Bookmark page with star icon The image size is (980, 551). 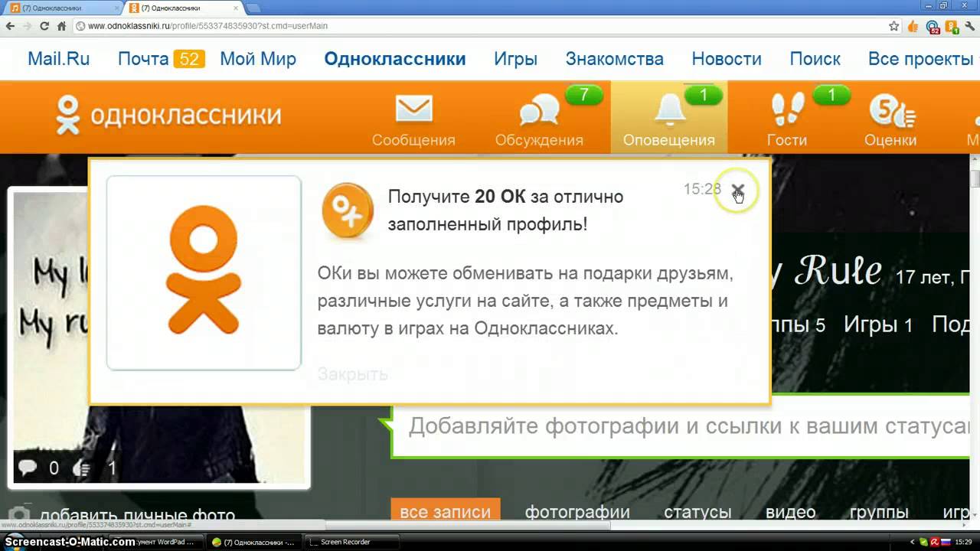pyautogui.click(x=893, y=26)
